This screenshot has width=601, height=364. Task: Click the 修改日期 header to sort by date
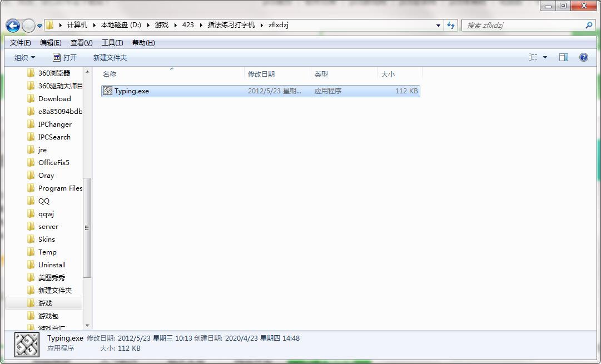[x=259, y=74]
